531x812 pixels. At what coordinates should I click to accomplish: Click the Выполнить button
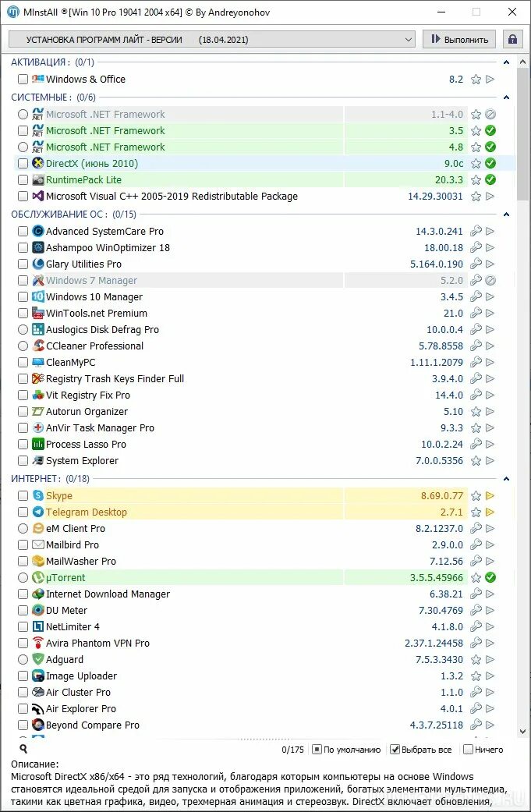tap(459, 39)
